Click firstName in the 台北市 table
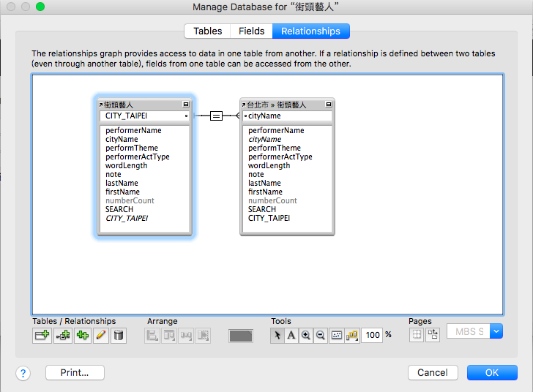 tap(265, 192)
